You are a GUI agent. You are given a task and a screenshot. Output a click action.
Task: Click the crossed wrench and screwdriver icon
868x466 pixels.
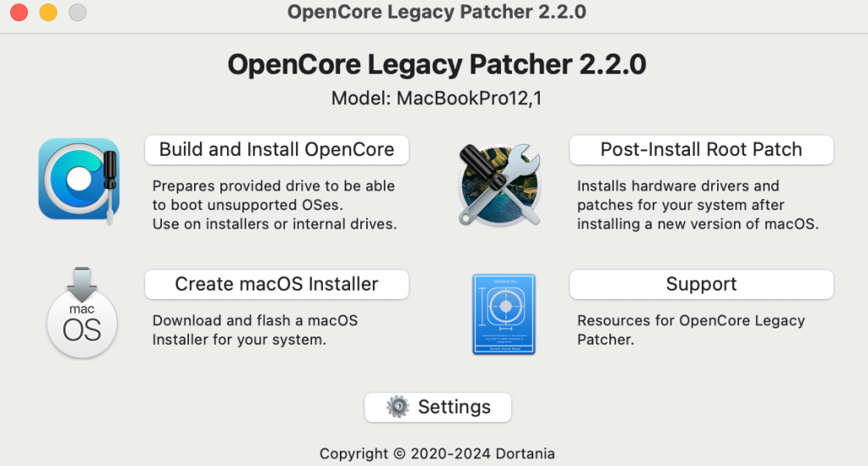pyautogui.click(x=499, y=185)
